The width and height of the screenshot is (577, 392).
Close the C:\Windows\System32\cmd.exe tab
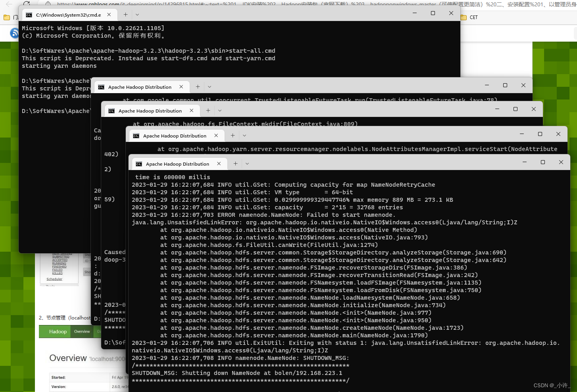[x=109, y=14]
